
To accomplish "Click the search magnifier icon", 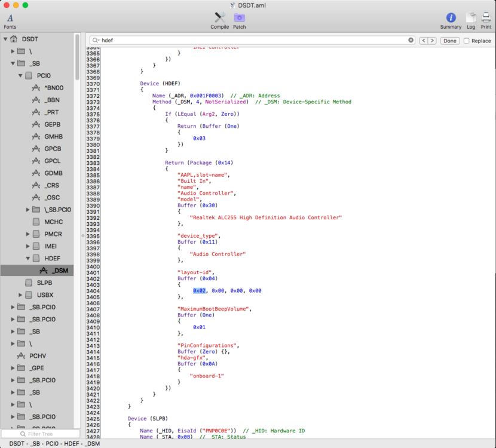I will click(x=95, y=41).
